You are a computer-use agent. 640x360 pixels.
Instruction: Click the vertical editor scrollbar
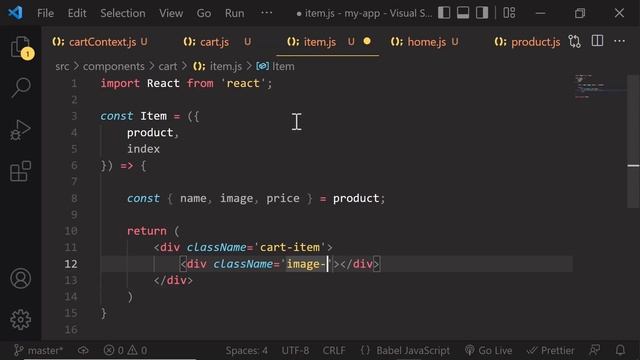coord(633,141)
